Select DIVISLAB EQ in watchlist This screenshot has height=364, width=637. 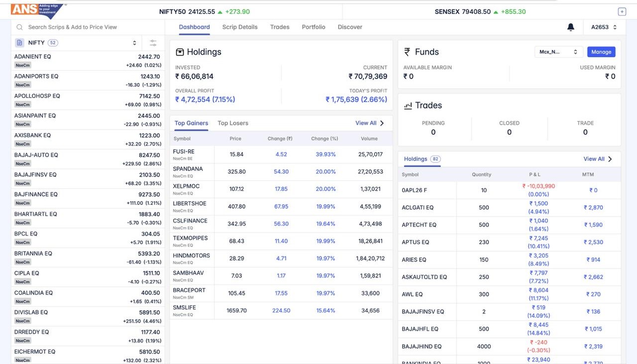pyautogui.click(x=88, y=316)
